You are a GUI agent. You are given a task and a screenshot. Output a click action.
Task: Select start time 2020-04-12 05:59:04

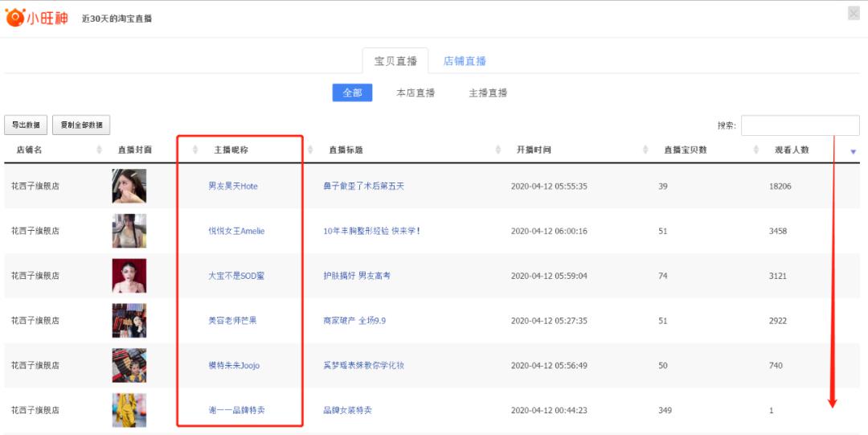pyautogui.click(x=549, y=276)
